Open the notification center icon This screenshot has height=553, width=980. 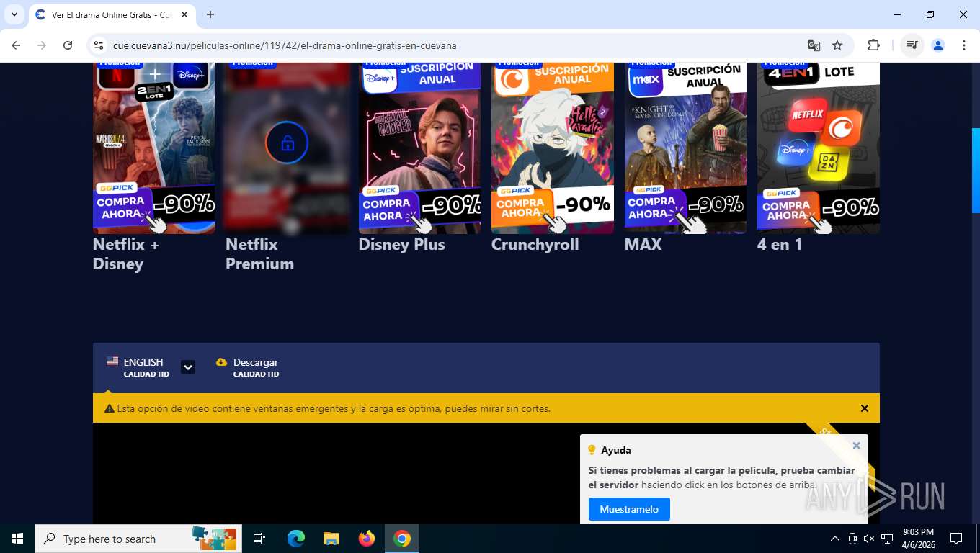coord(956,539)
